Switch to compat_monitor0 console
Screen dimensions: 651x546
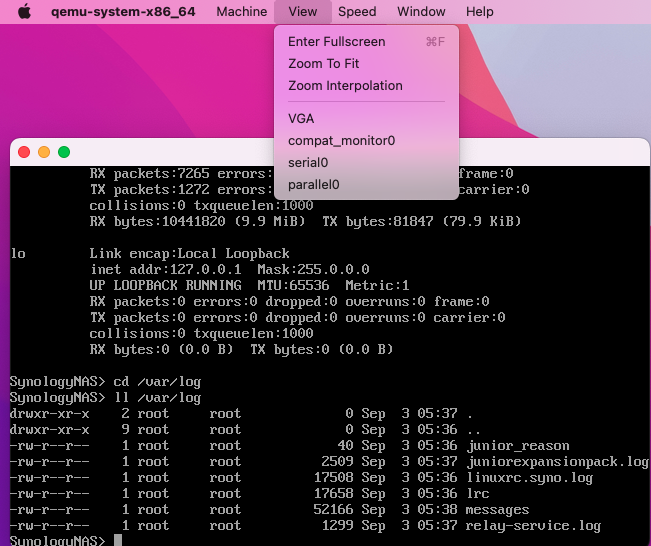(366, 141)
